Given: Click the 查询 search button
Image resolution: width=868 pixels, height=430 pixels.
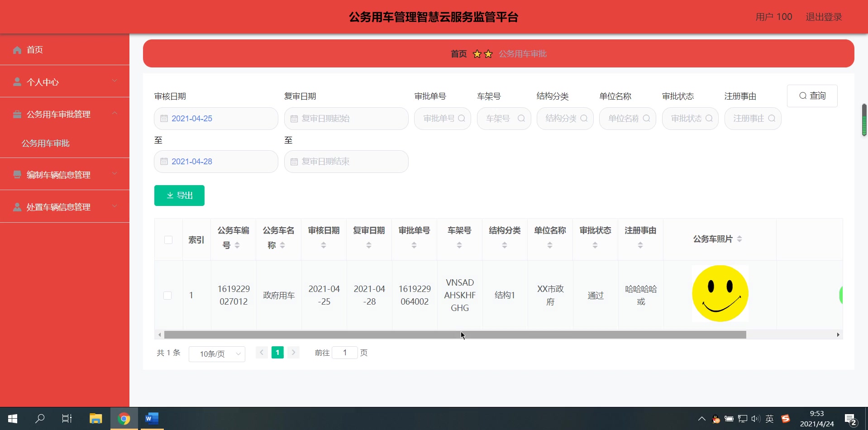Looking at the screenshot, I should [812, 96].
